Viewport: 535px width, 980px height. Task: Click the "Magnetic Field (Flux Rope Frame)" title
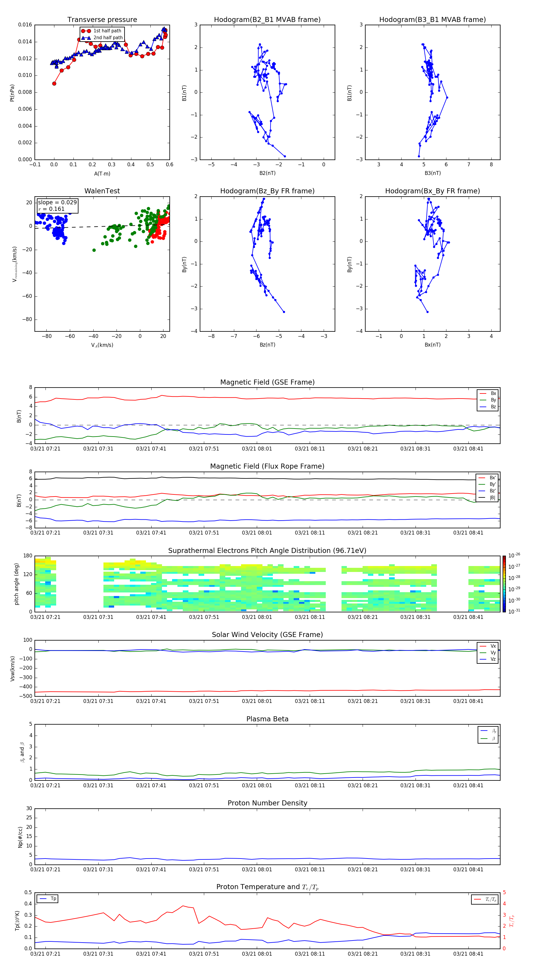267,467
